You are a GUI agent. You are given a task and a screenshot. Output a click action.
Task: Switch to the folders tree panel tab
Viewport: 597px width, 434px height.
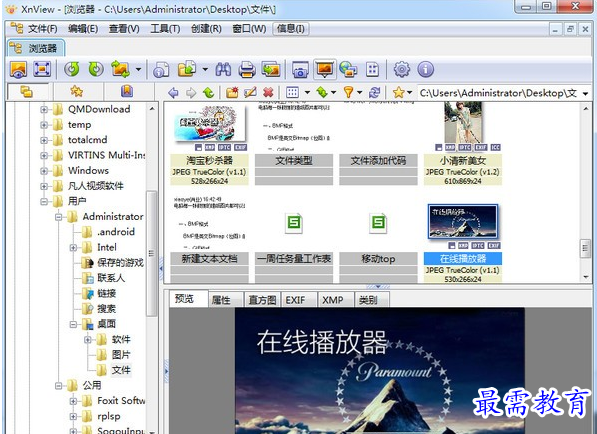(26, 91)
